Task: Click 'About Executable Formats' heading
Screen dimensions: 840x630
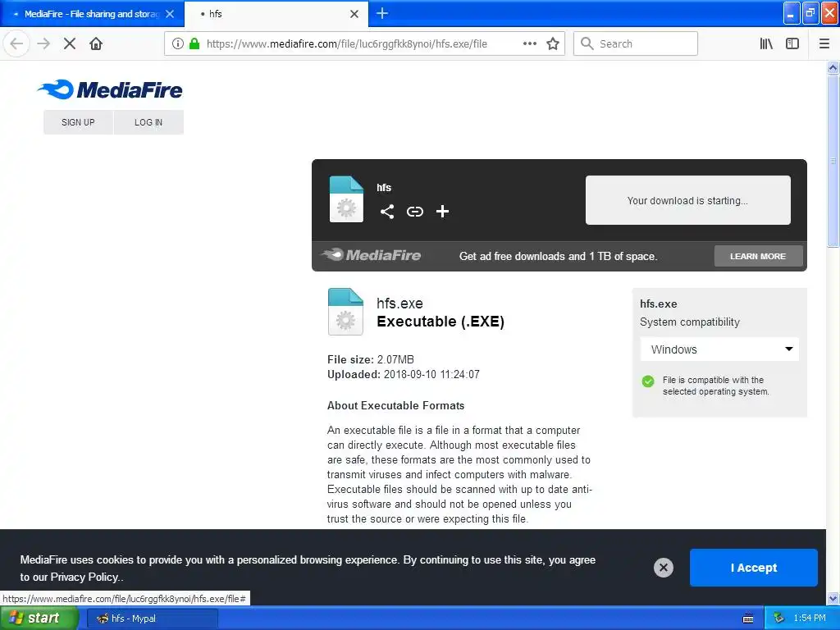Action: [x=396, y=405]
